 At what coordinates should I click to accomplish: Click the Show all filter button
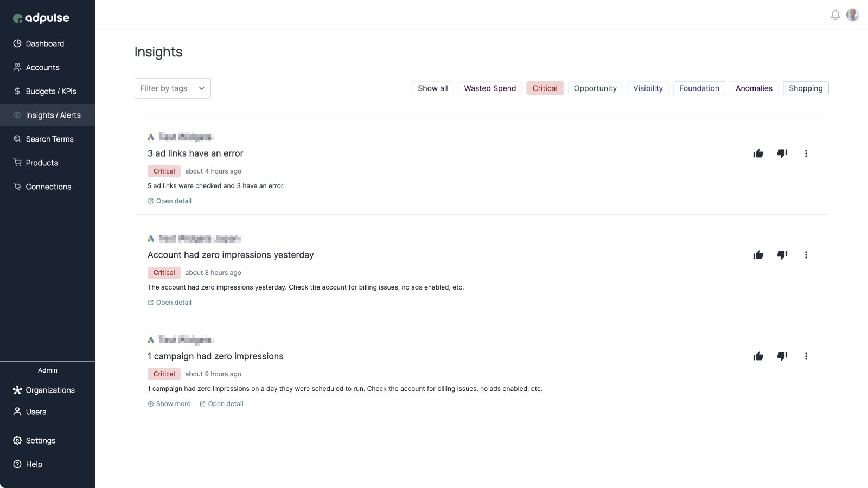tap(432, 88)
